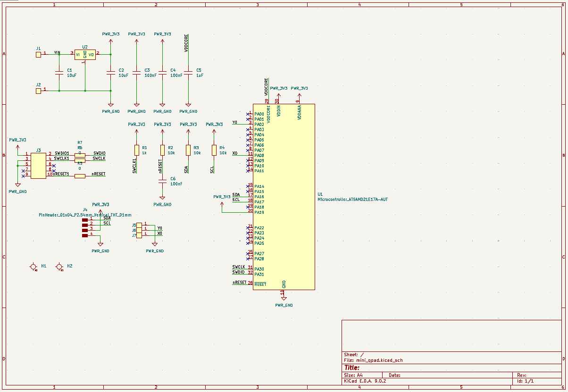
Task: Select the PWR_3V3 power arrow above U2
Action: coord(110,40)
